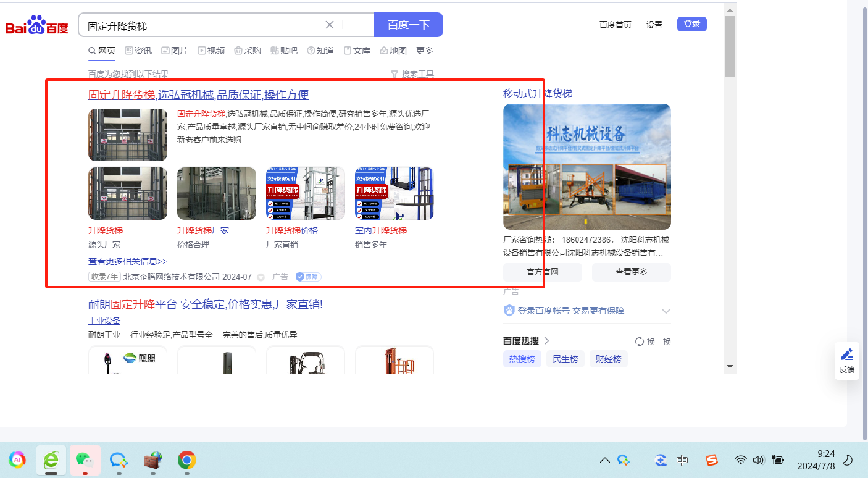Open the 采购 tab

tap(248, 51)
